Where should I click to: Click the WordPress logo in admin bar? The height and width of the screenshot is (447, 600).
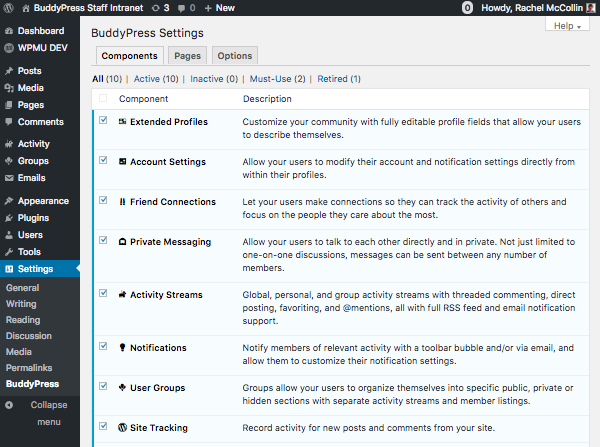pyautogui.click(x=8, y=8)
